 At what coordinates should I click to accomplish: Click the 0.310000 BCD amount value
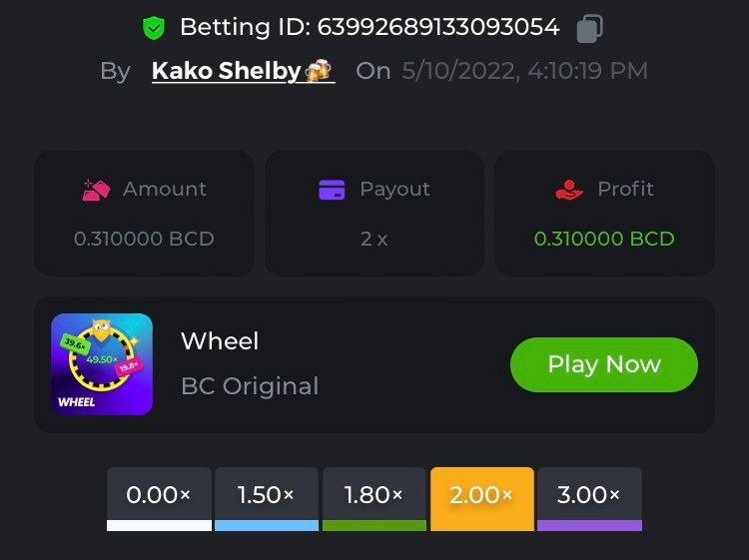[144, 239]
